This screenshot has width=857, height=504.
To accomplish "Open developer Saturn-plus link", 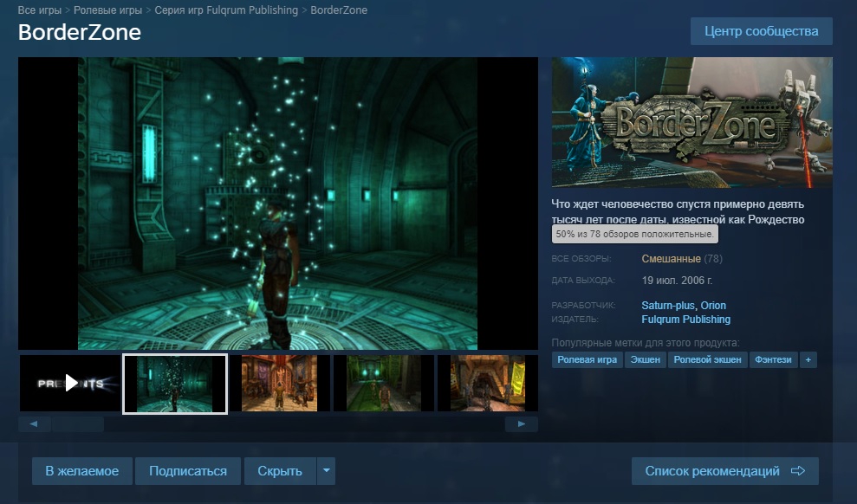I will coord(668,305).
